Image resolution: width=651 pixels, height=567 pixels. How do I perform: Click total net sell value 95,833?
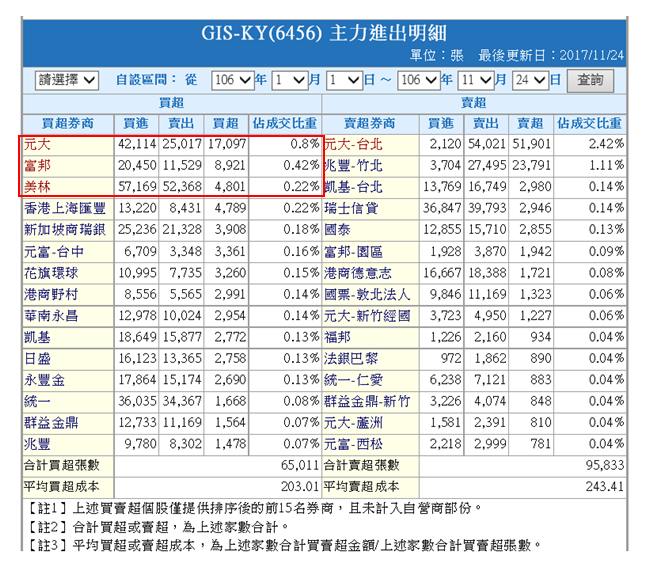click(605, 465)
